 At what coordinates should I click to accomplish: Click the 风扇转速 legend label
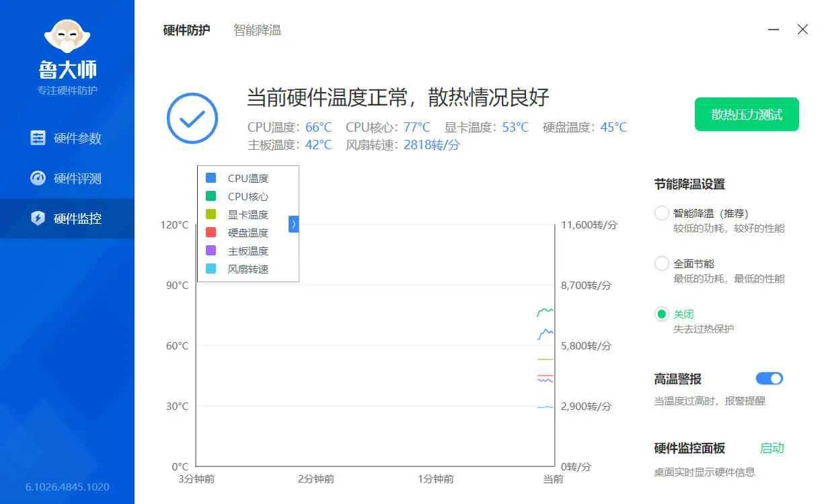coord(248,269)
